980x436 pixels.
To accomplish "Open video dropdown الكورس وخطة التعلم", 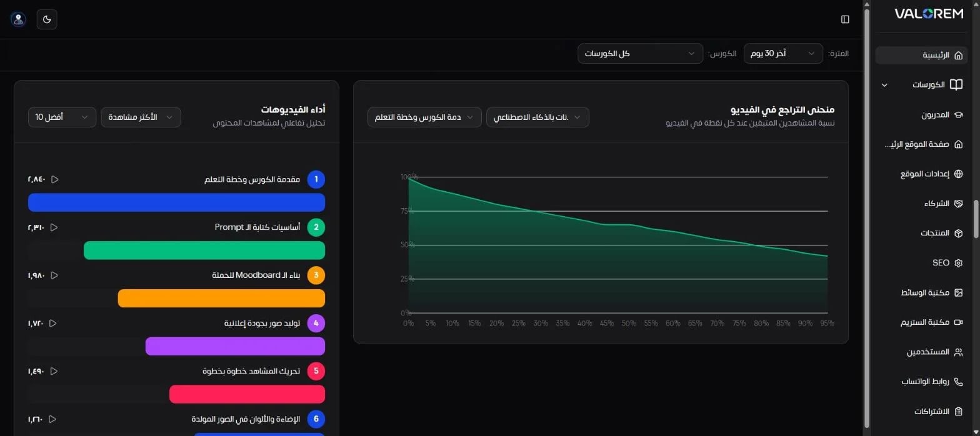I will [x=424, y=117].
